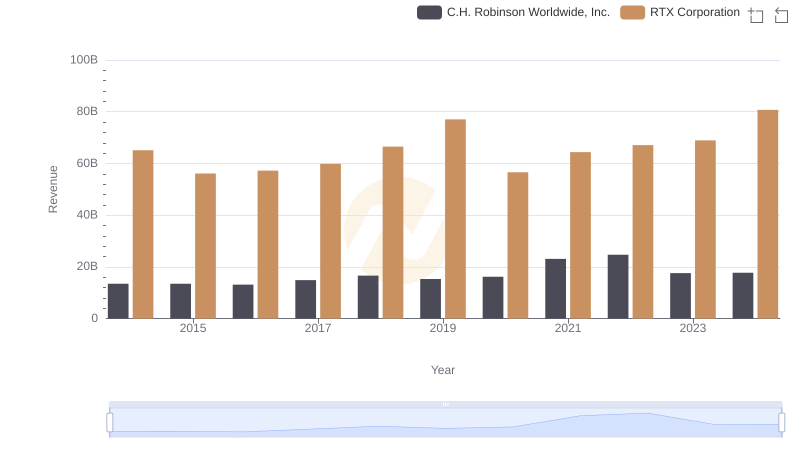This screenshot has height=461, width=800.
Task: Select RTX Corporation bar for 2022
Action: (x=643, y=232)
